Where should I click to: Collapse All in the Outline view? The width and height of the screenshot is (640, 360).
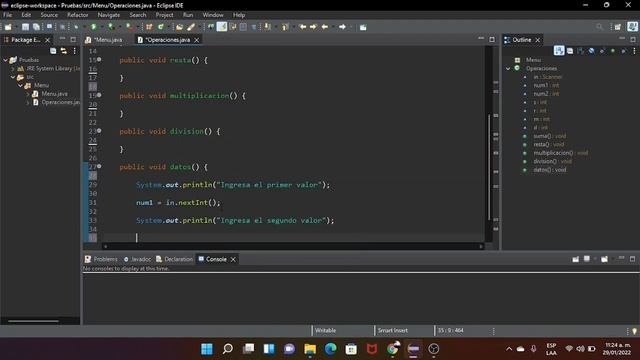pos(570,51)
